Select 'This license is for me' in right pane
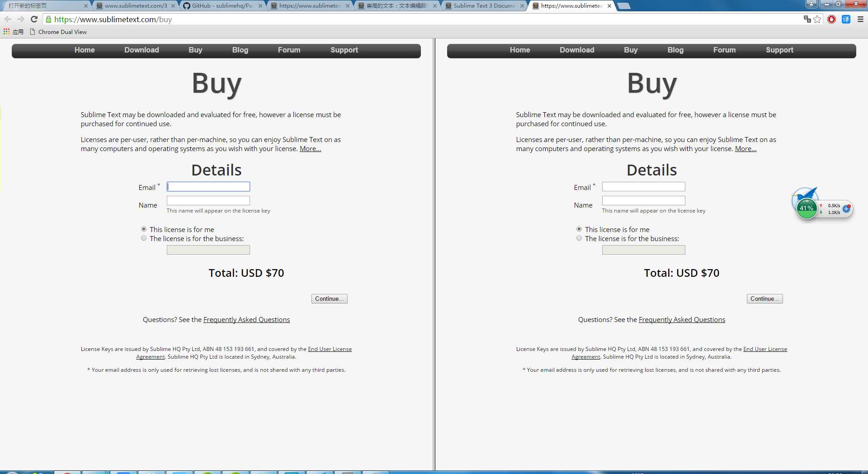This screenshot has height=474, width=868. click(579, 229)
